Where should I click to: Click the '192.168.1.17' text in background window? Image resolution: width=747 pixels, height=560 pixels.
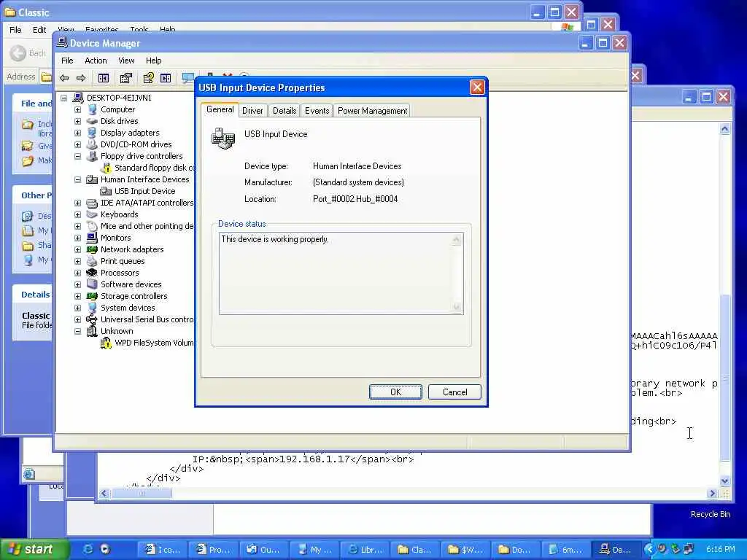pos(314,459)
